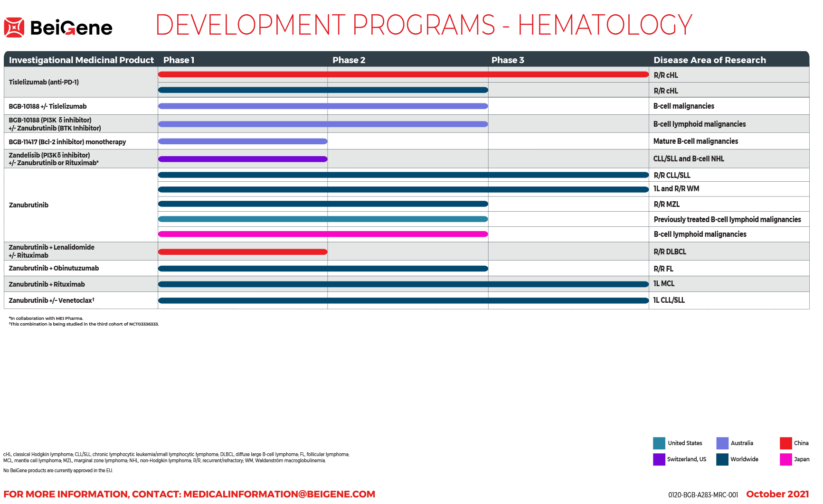Click the Worldwide navy legend swatch
Image resolution: width=823 pixels, height=504 pixels.
click(722, 459)
